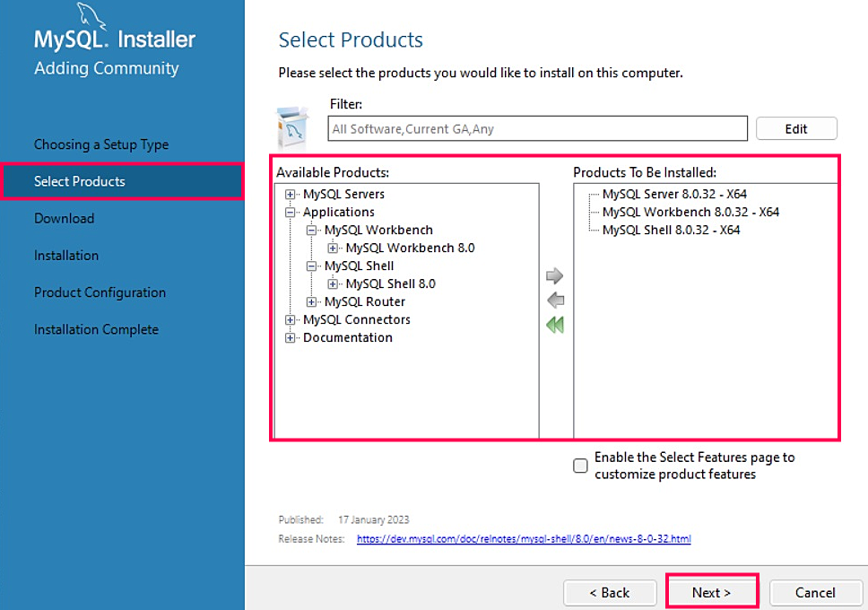This screenshot has width=868, height=610.
Task: Click the left arrow remove product icon
Action: pos(555,301)
